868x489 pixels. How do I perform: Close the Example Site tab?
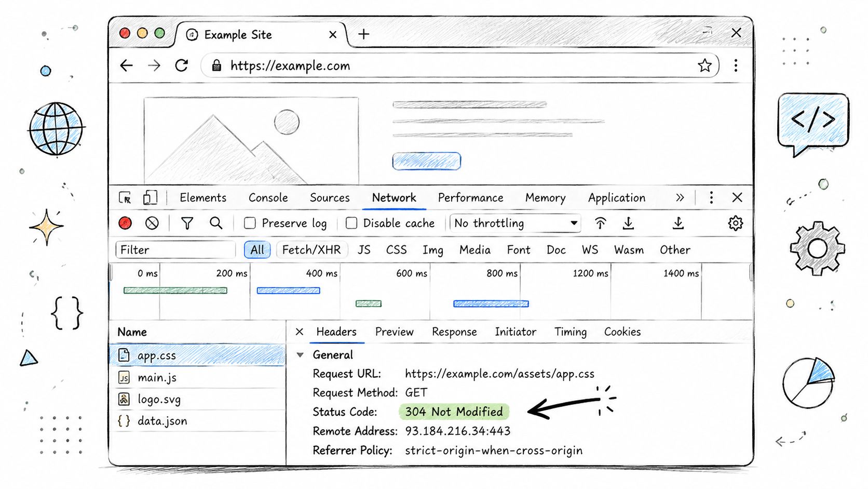tap(333, 35)
